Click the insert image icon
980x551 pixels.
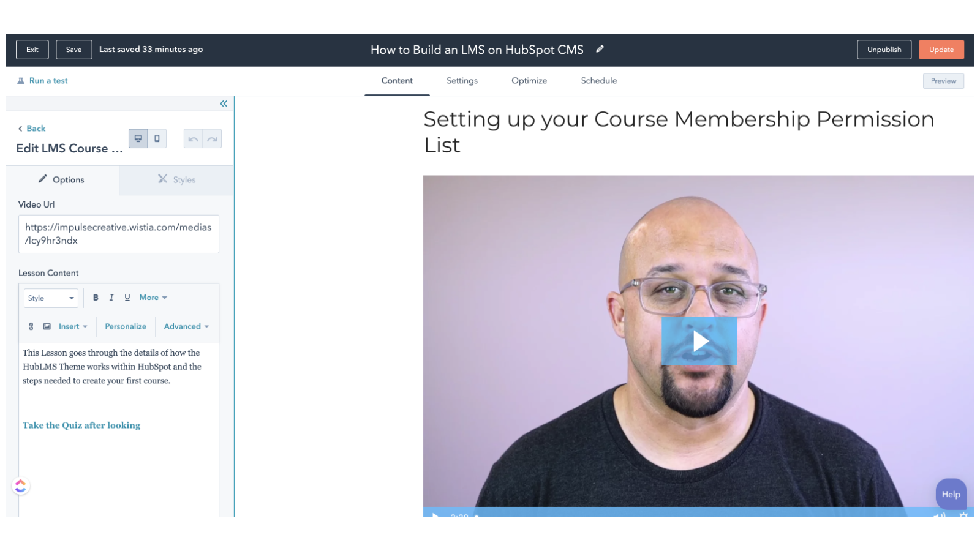tap(47, 326)
